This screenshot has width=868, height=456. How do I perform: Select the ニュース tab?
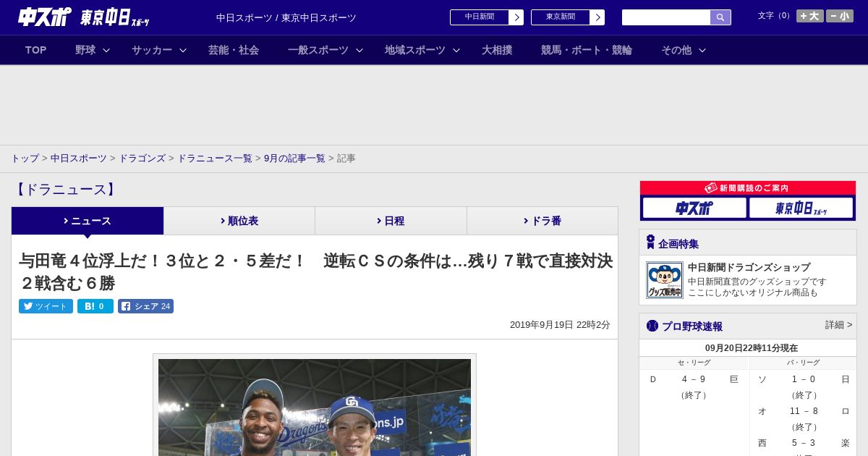[x=88, y=221]
